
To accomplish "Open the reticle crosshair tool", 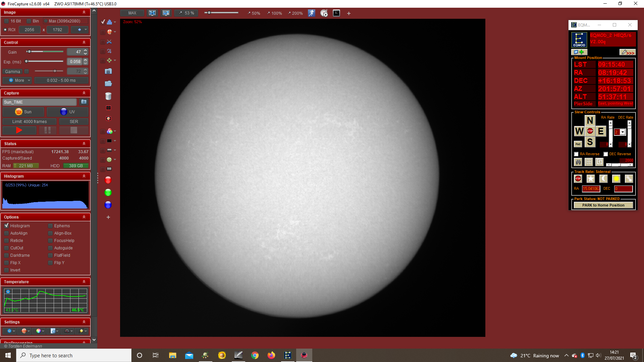I will click(109, 32).
